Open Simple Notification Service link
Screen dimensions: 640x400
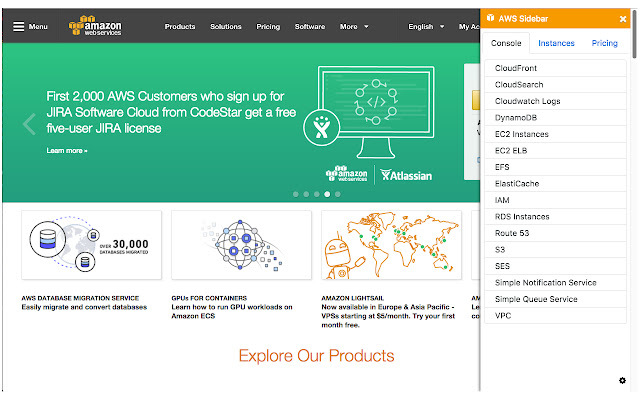click(555, 282)
